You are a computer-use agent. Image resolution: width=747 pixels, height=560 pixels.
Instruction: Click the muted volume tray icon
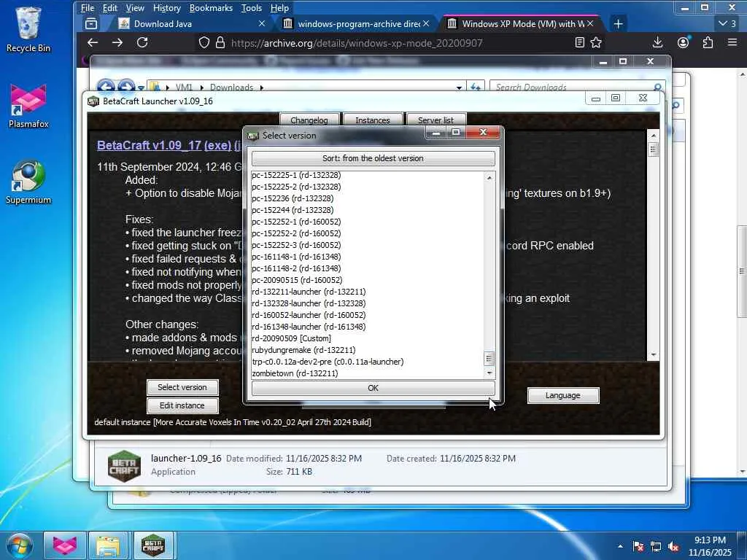pyautogui.click(x=673, y=547)
